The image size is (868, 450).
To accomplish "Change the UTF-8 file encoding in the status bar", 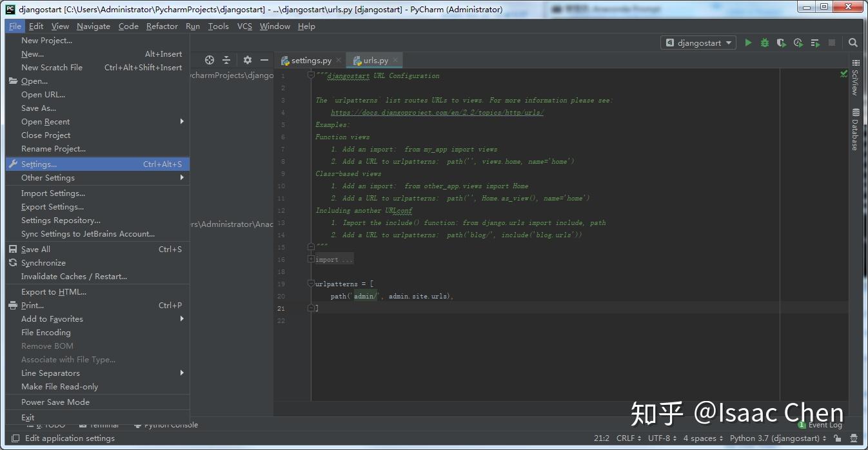I will click(x=662, y=438).
